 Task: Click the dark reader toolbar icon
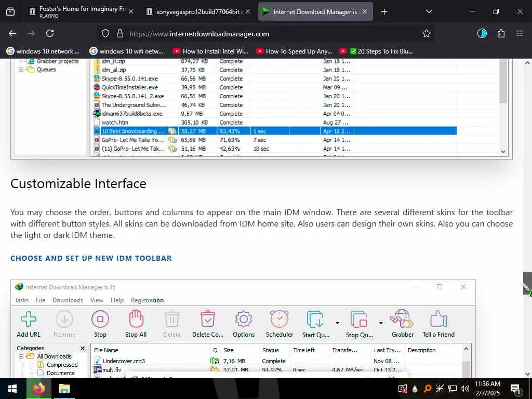point(482,33)
